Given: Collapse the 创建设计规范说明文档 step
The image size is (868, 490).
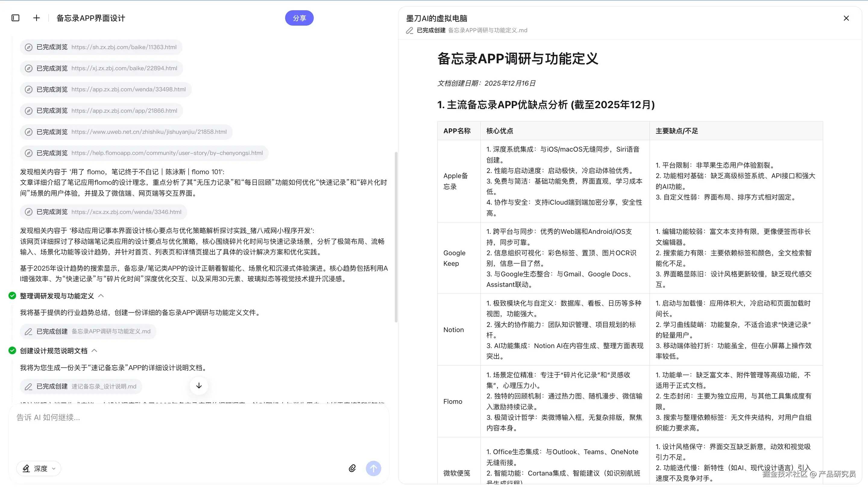Looking at the screenshot, I should click(94, 350).
